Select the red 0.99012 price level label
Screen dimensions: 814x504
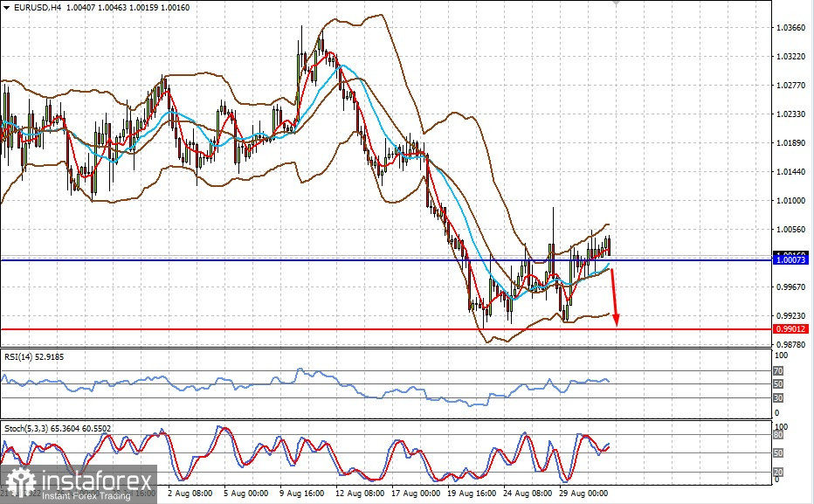[791, 329]
